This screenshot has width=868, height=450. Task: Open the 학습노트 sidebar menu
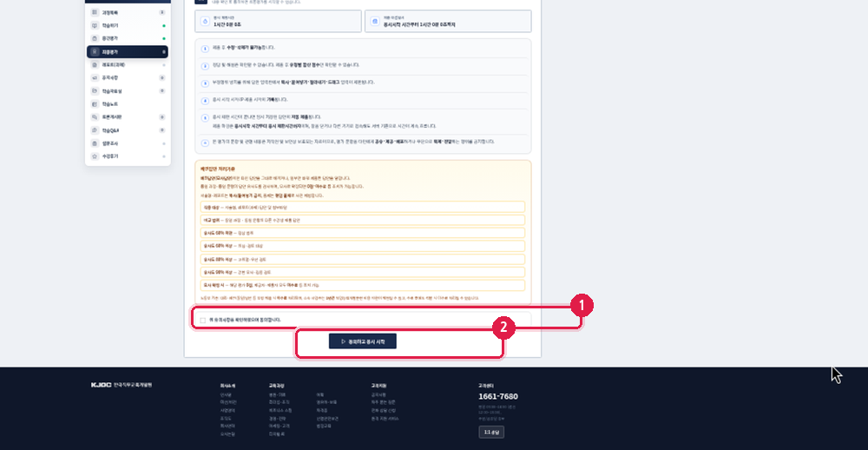pyautogui.click(x=128, y=104)
